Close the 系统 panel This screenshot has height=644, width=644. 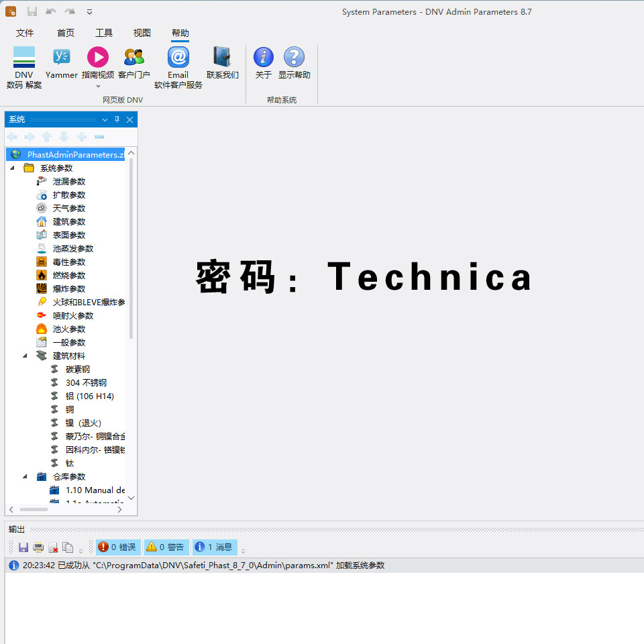[x=129, y=119]
